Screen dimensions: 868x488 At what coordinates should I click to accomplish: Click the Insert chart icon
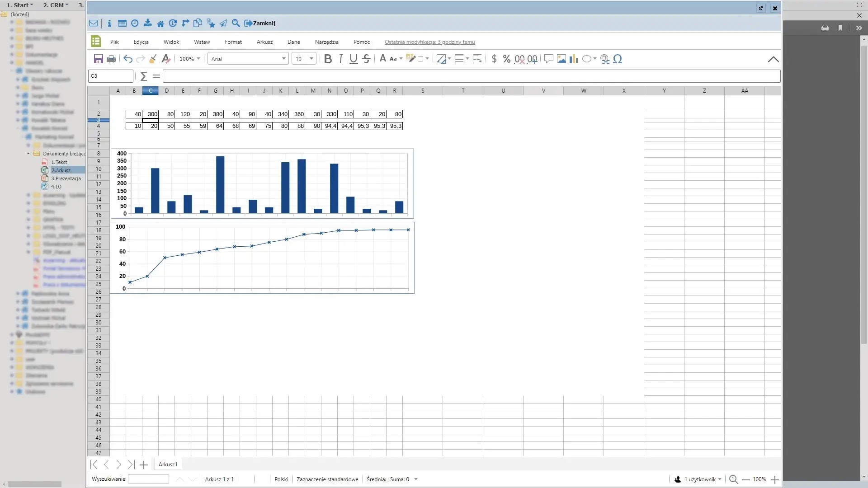(x=574, y=59)
